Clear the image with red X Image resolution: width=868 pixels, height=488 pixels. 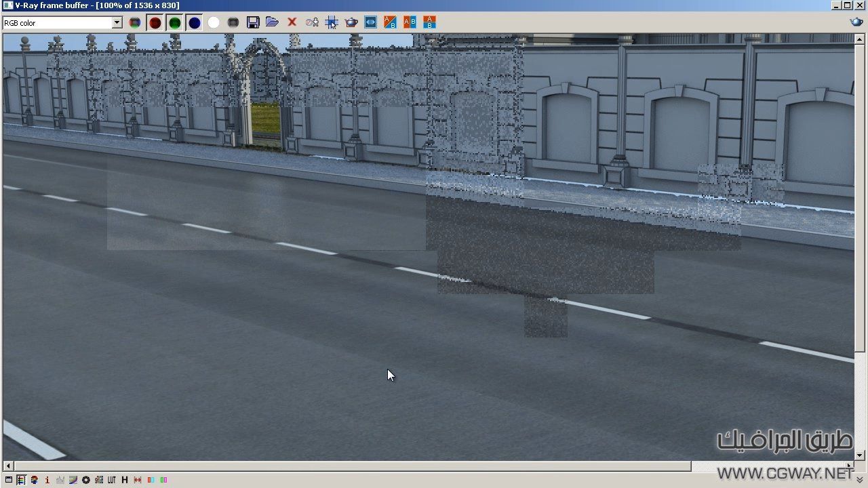[292, 22]
